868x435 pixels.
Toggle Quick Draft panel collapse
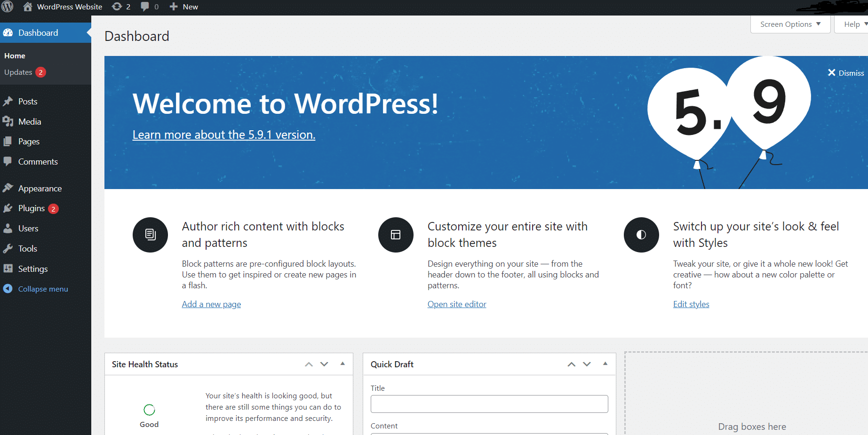point(605,364)
